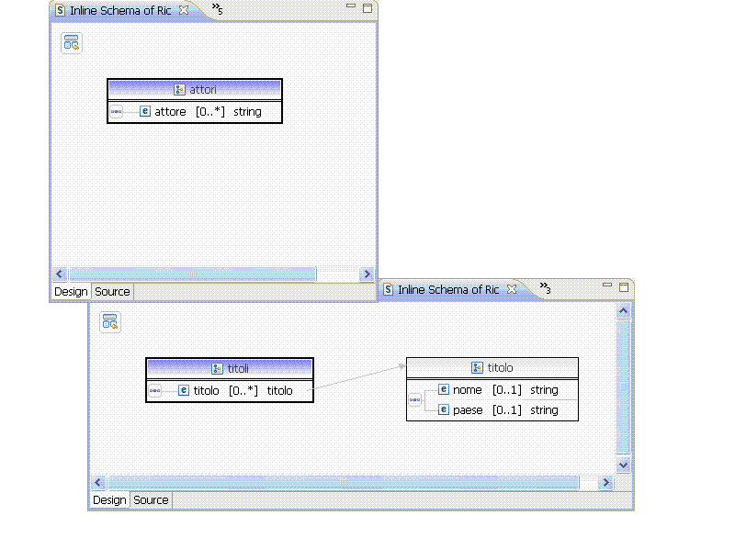Click the [0..*] multiplicity in titoli box

243,390
